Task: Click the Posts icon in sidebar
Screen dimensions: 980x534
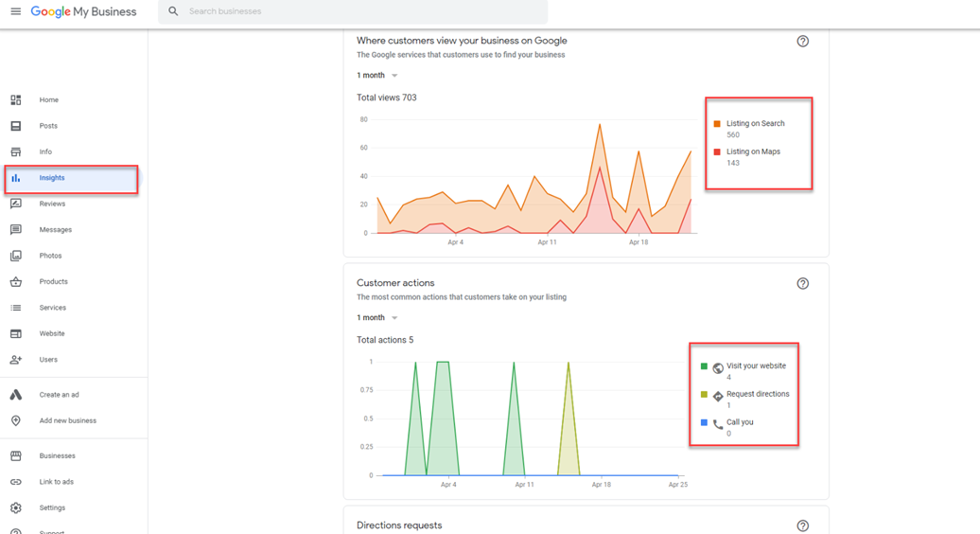Action: 16,126
